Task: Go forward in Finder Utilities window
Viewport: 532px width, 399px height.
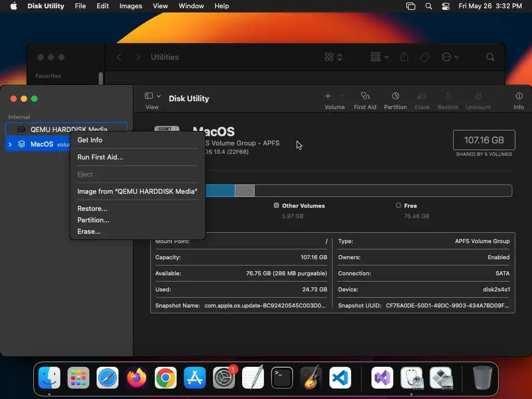Action: pyautogui.click(x=138, y=57)
